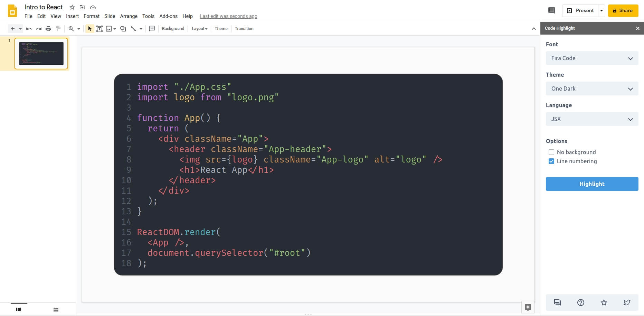Click the Share button

point(623,10)
